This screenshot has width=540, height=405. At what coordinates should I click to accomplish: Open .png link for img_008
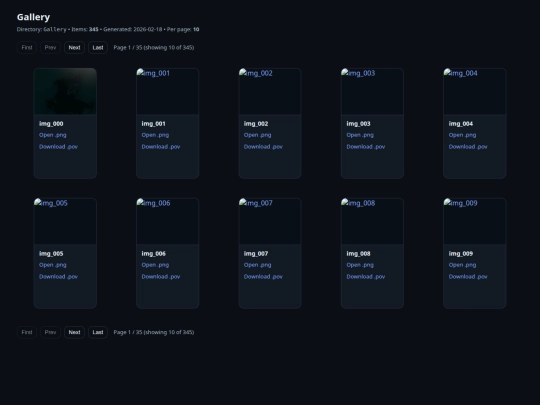pos(360,265)
